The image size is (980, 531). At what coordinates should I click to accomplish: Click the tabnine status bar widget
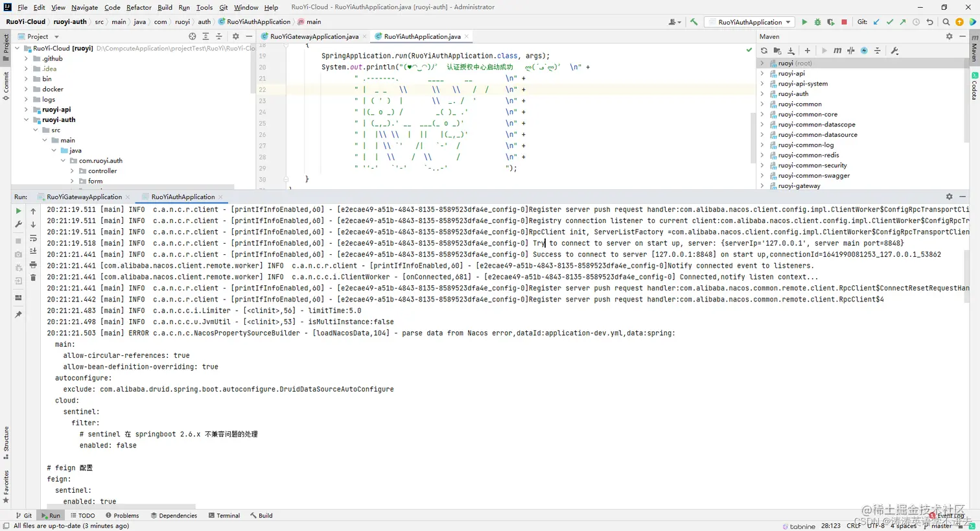click(x=799, y=526)
